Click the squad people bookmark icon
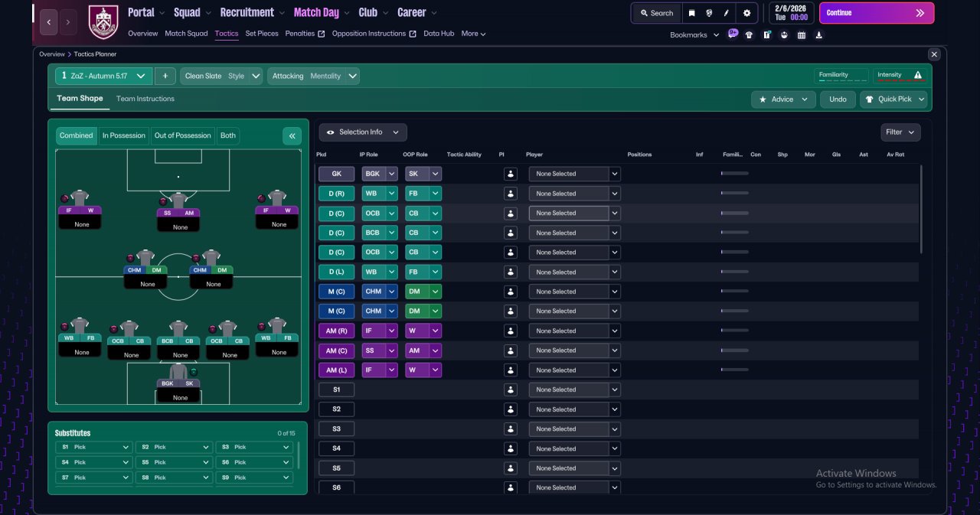 [x=784, y=34]
